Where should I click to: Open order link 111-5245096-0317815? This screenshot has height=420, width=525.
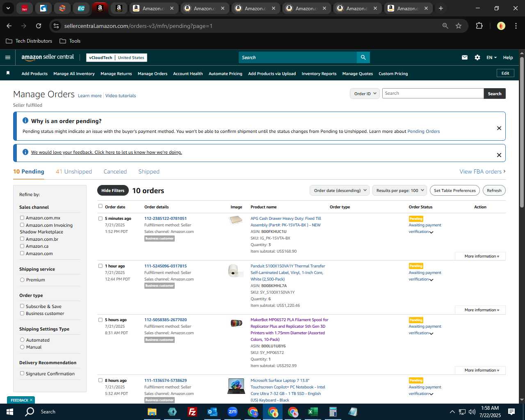point(165,266)
